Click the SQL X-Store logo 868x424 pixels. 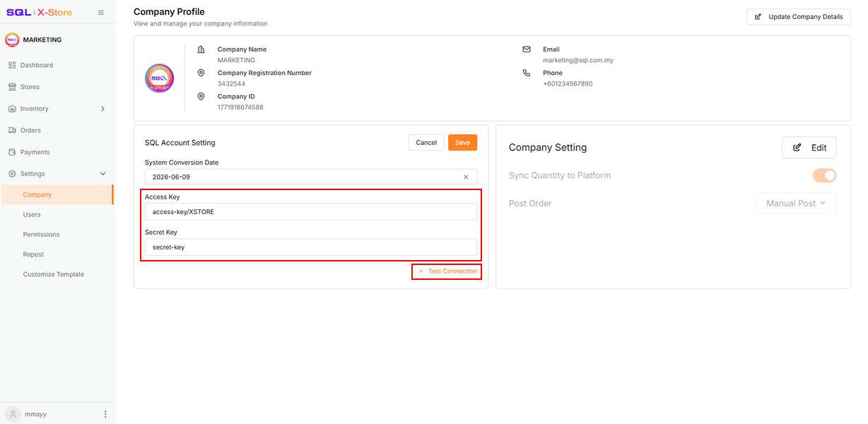pyautogui.click(x=39, y=13)
